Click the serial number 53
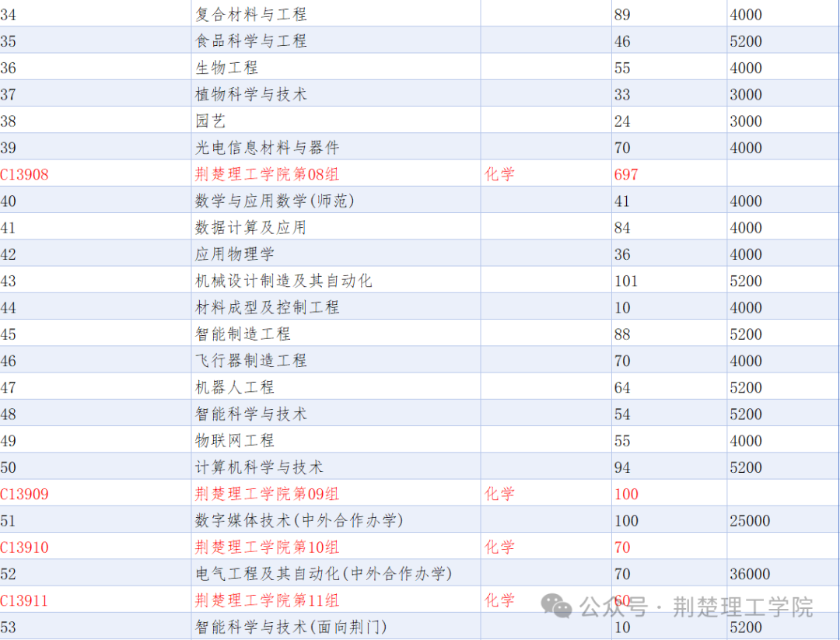The width and height of the screenshot is (840, 640). pyautogui.click(x=8, y=627)
